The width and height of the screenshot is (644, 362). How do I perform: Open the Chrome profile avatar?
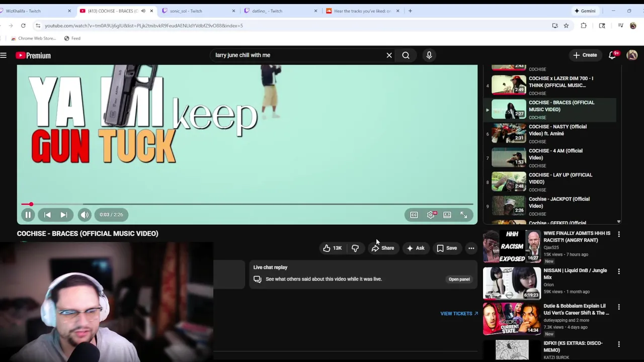pyautogui.click(x=633, y=26)
